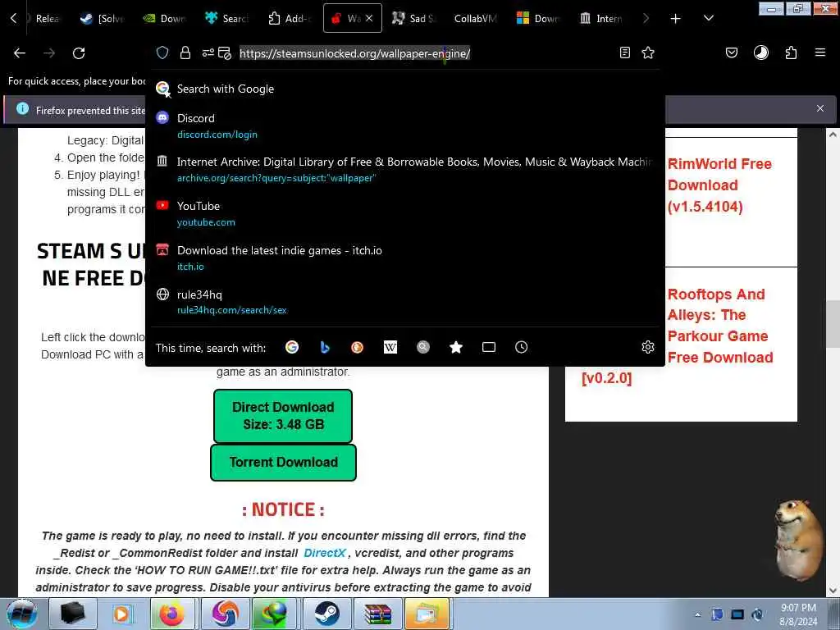
Task: Dismiss the Firefox prevented notification bar
Action: [820, 109]
